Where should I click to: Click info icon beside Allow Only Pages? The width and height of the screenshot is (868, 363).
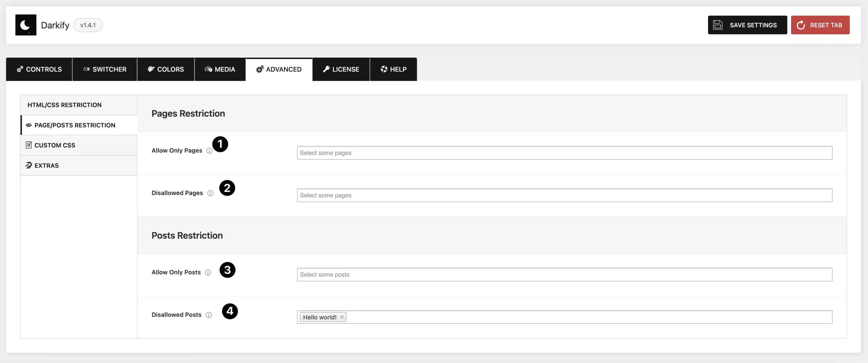click(209, 151)
